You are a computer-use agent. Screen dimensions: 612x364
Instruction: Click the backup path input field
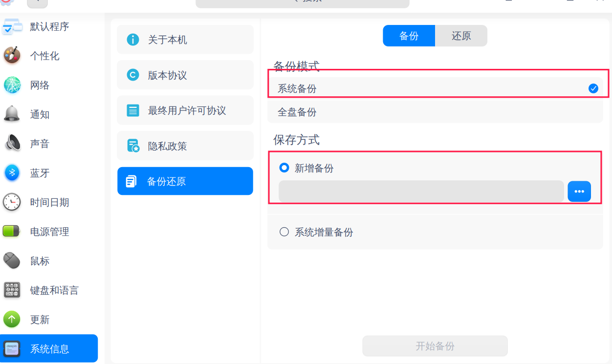(421, 192)
